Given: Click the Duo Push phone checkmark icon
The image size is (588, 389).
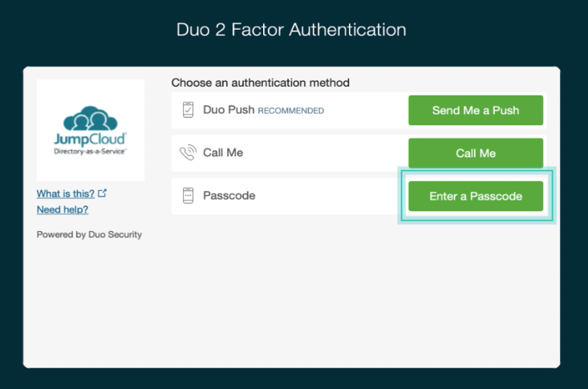Looking at the screenshot, I should [189, 110].
